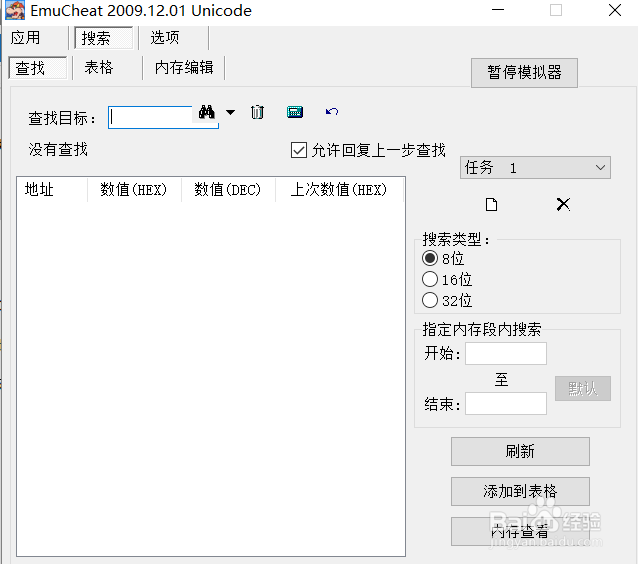Image resolution: width=638 pixels, height=564 pixels.
Task: Click the binoculars search icon
Action: point(207,112)
